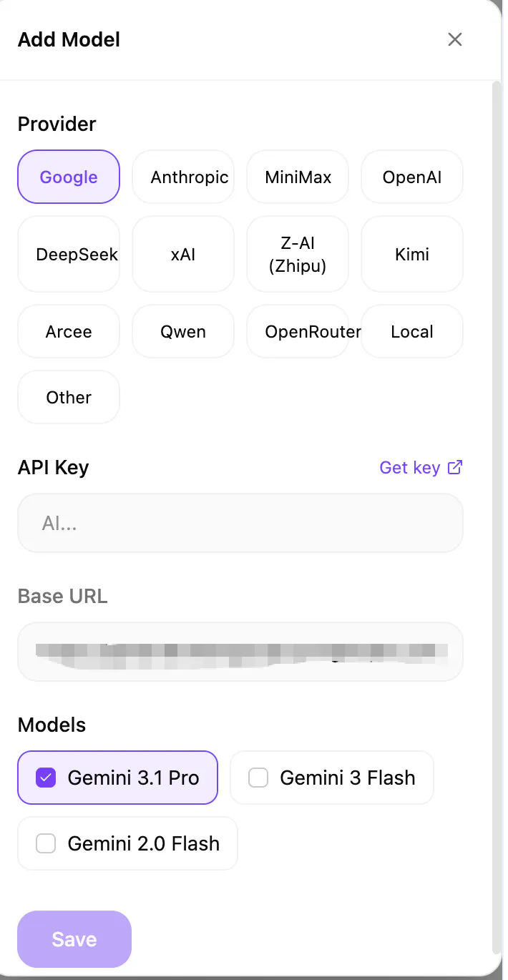This screenshot has width=508, height=980.
Task: Choose the Other provider option
Action: point(69,397)
